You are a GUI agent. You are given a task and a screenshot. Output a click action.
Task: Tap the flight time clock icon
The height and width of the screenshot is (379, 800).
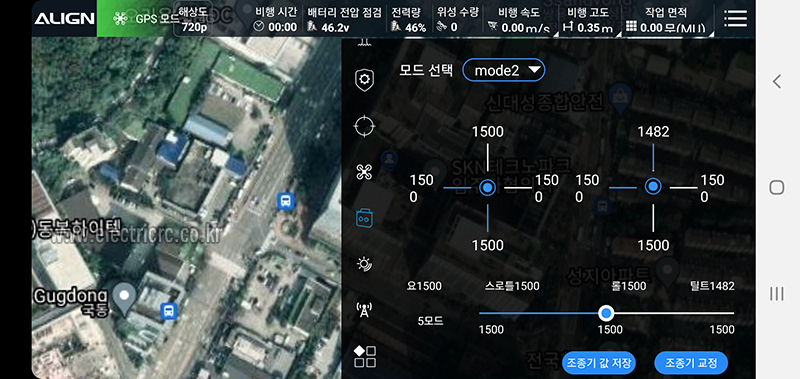click(x=259, y=27)
